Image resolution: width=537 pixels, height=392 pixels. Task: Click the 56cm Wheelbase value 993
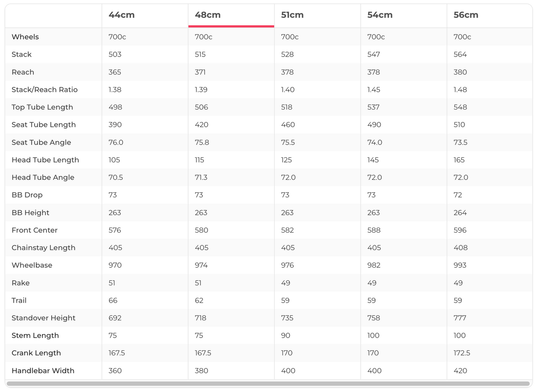[x=460, y=266]
